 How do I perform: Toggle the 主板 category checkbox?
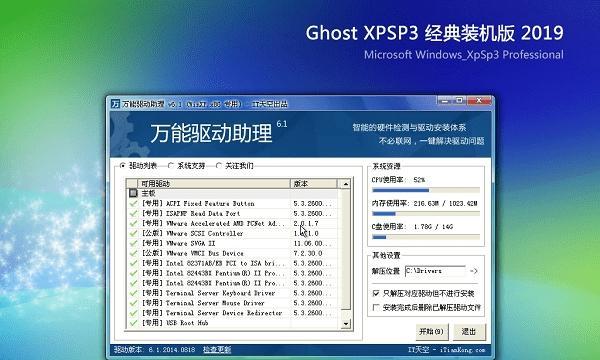coord(133,193)
